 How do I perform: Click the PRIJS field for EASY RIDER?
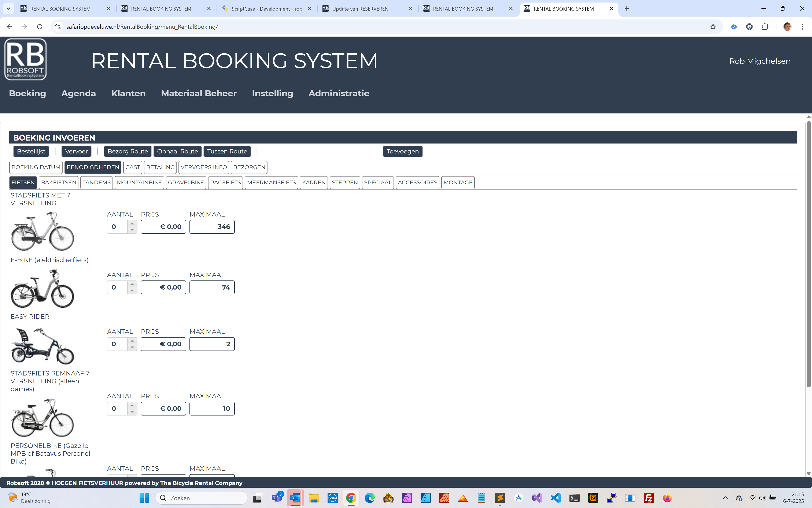163,344
